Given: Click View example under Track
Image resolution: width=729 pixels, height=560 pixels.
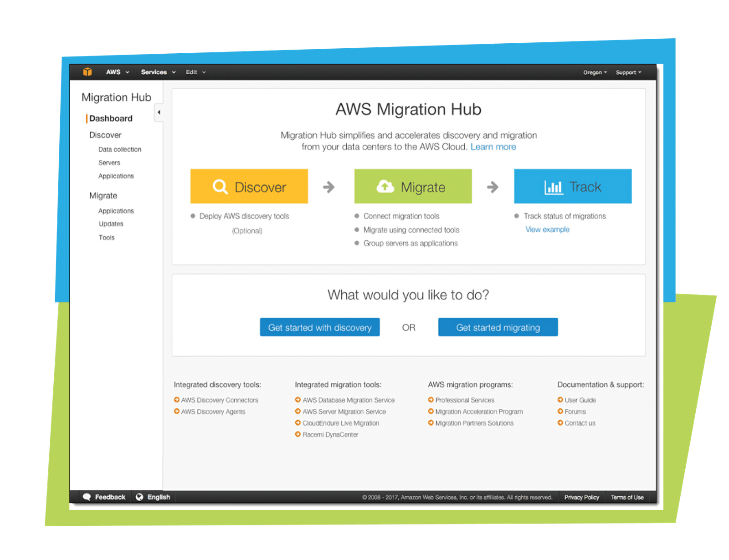Looking at the screenshot, I should coord(547,229).
